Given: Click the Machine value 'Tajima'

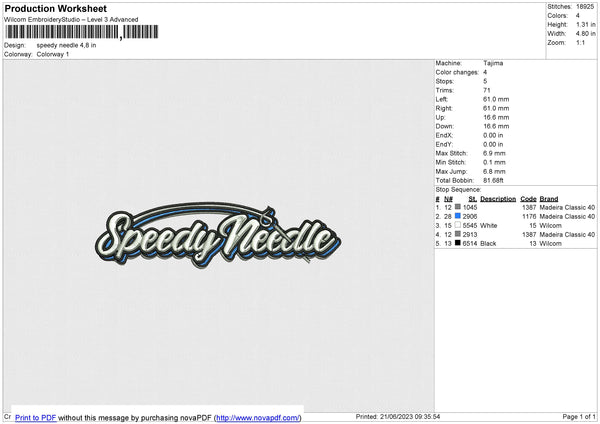Looking at the screenshot, I should tap(493, 63).
